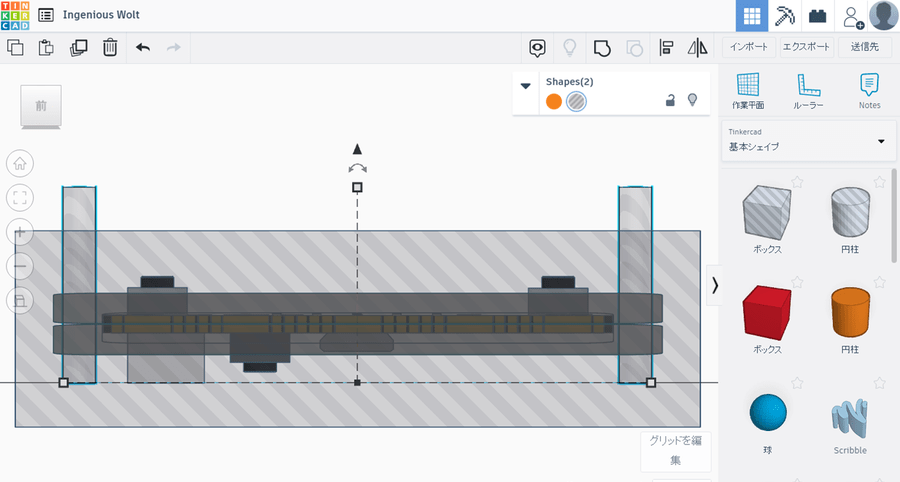The height and width of the screenshot is (482, 900).
Task: Switch to 3D design grid view
Action: [x=752, y=16]
